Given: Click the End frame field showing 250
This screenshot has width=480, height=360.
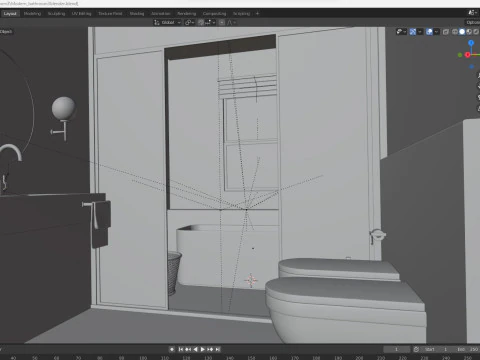Looking at the screenshot, I should coord(468,349).
